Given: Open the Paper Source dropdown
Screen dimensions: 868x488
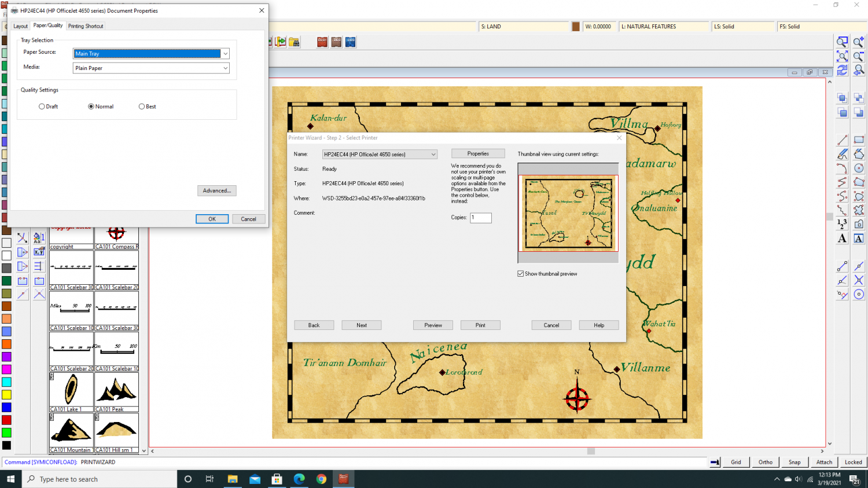Looking at the screenshot, I should (x=151, y=53).
